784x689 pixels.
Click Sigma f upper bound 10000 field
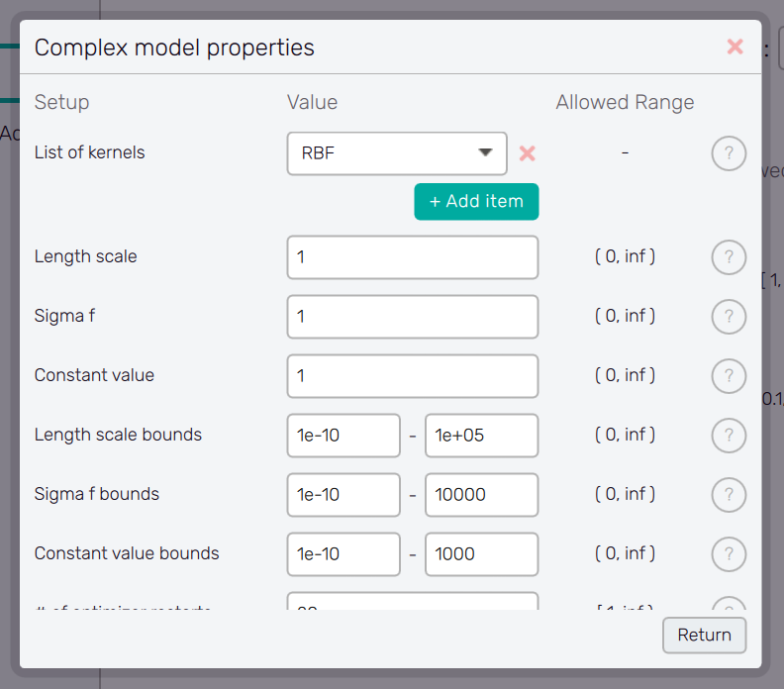[481, 495]
